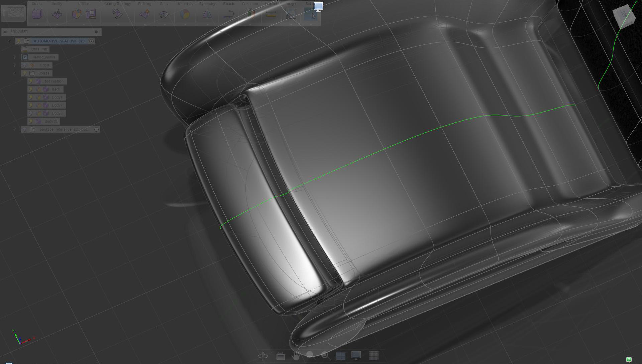Expand the package_reference component node
This screenshot has width=642, height=364.
15,129
